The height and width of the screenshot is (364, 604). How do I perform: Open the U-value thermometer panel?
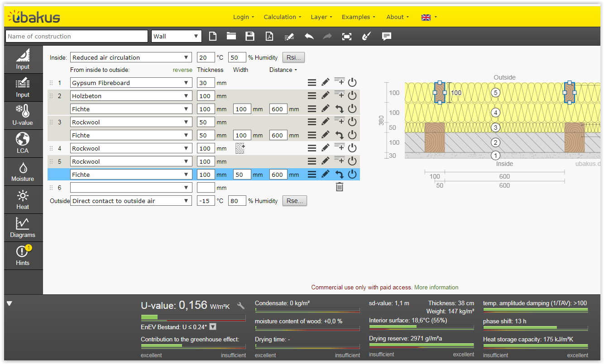tap(23, 115)
